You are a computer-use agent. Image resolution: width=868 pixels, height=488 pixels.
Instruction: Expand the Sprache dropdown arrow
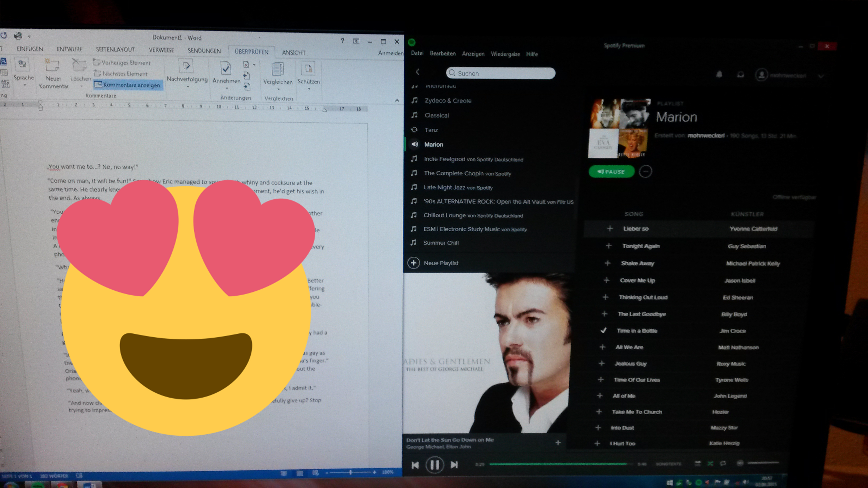[24, 86]
